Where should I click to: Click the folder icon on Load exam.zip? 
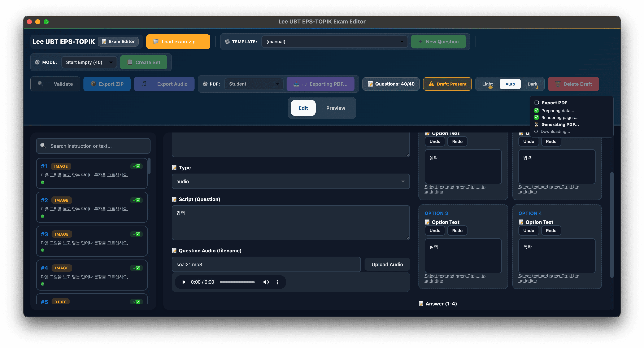click(156, 42)
